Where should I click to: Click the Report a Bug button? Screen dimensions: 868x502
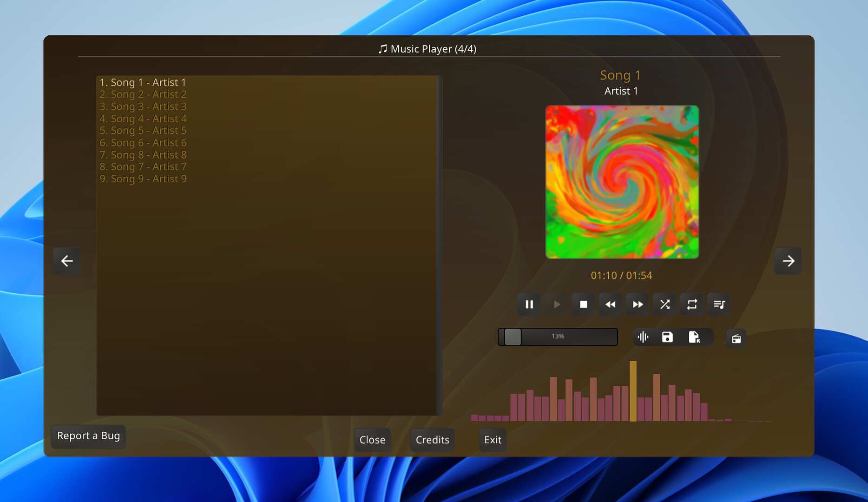click(88, 436)
